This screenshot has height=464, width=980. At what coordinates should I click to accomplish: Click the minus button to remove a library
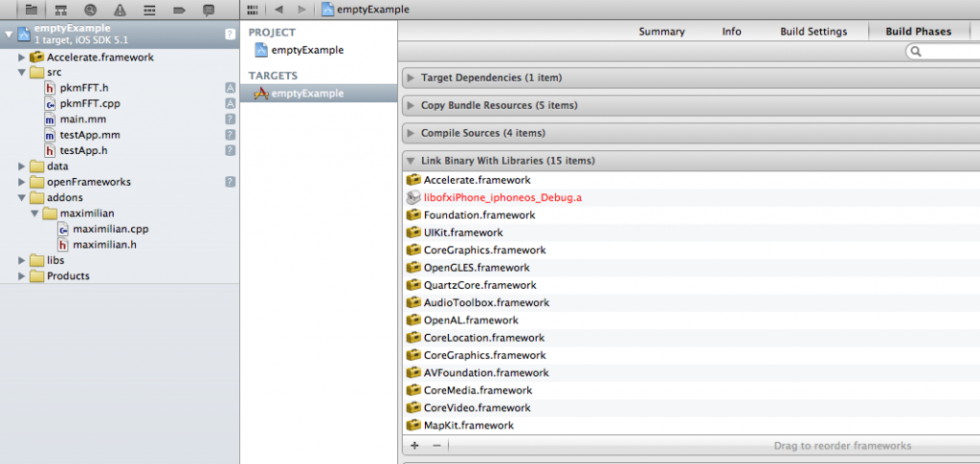point(436,445)
